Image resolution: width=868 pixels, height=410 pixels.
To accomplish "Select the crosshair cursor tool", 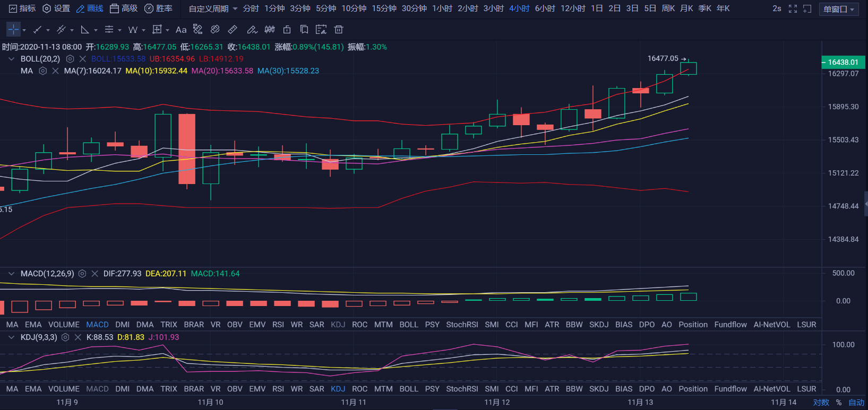I will click(13, 30).
